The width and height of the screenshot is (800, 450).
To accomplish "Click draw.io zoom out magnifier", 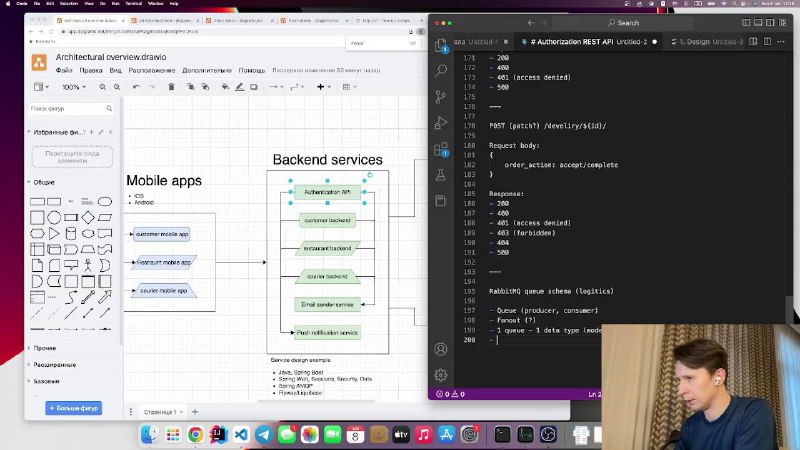I will point(117,87).
